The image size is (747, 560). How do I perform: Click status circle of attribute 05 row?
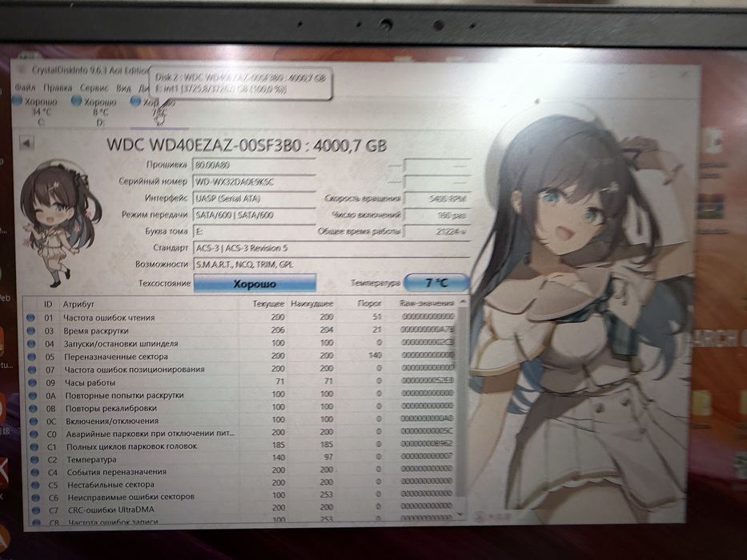(x=32, y=356)
